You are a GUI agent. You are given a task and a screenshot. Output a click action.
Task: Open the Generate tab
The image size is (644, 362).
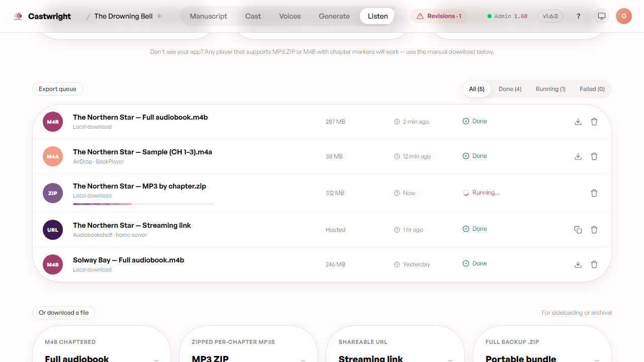click(x=334, y=16)
